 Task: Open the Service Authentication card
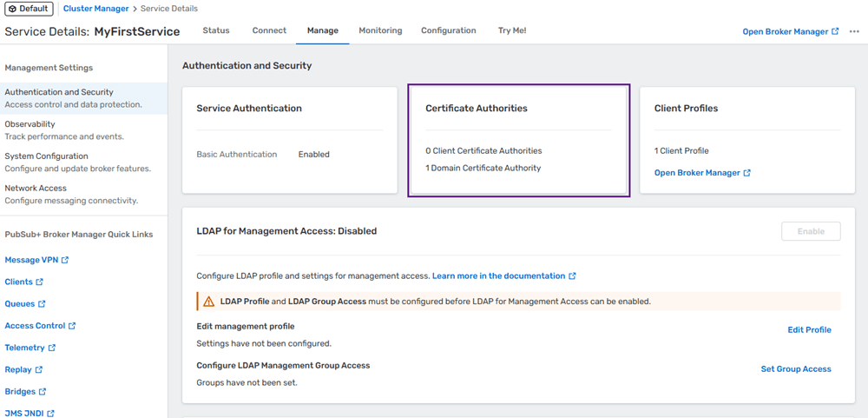click(290, 140)
